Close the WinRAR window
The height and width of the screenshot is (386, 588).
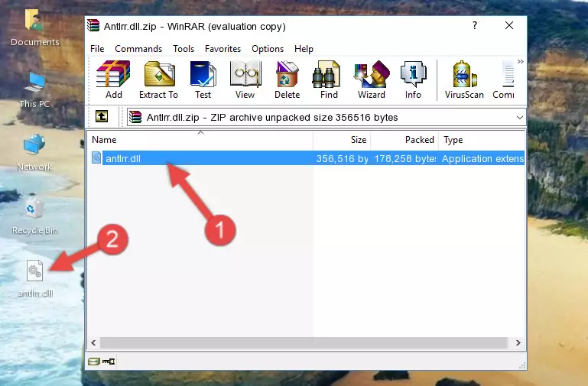509,25
